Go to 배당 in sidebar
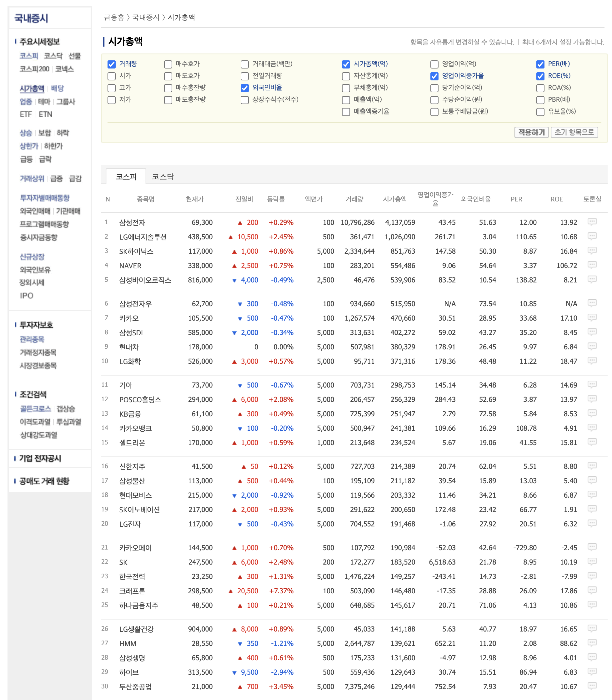Image resolution: width=612 pixels, height=700 pixels. click(x=58, y=89)
